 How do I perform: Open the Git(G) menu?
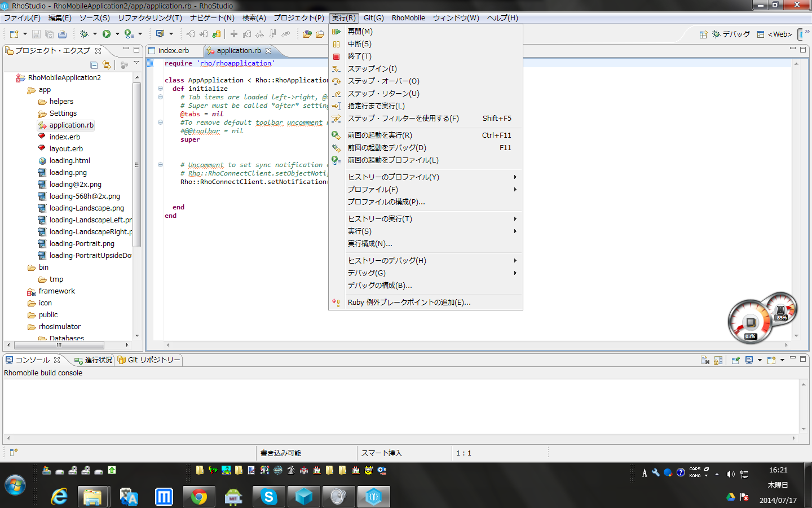coord(374,18)
